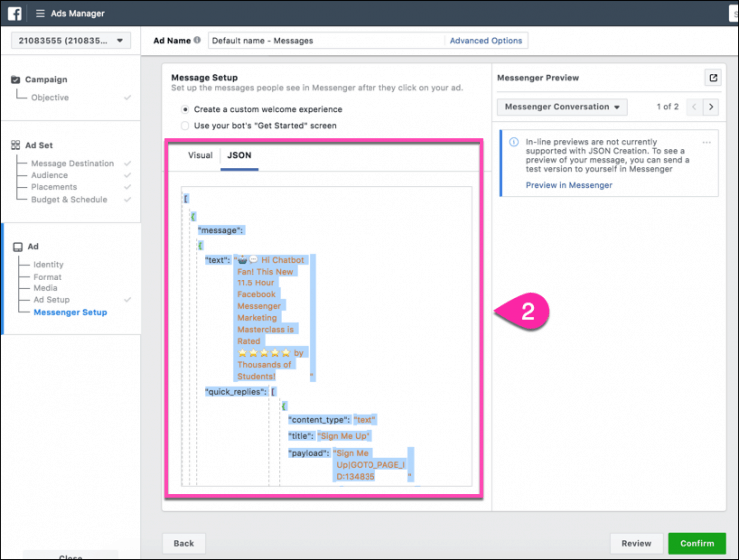Click the Campaign section heading
Image resolution: width=739 pixels, height=560 pixels.
coord(46,79)
